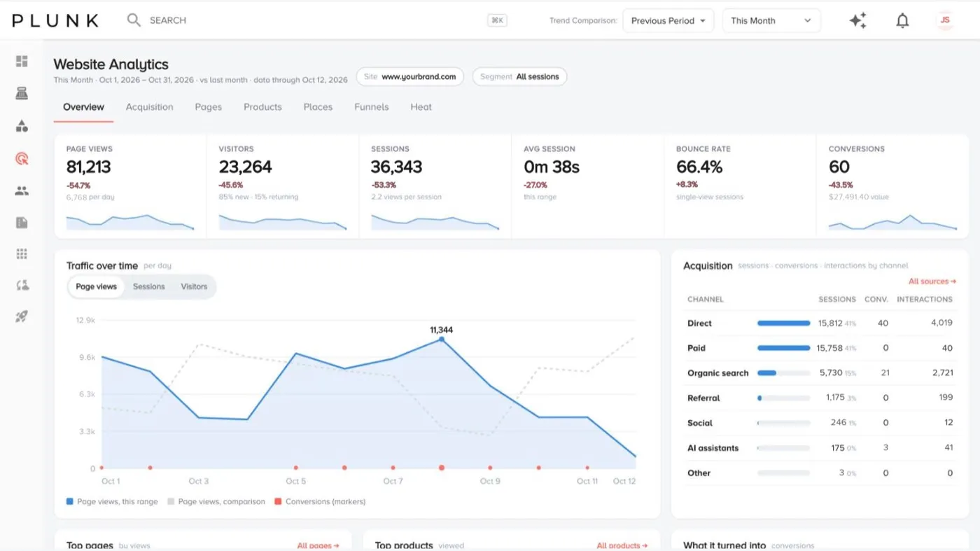Viewport: 980px width, 551px height.
Task: Open the people icon in sidebar
Action: tap(22, 190)
